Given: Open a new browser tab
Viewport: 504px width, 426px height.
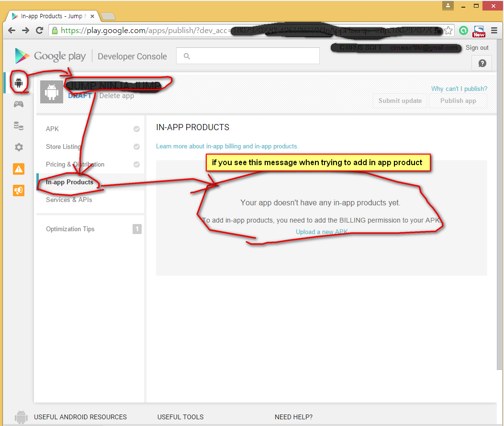Looking at the screenshot, I should pyautogui.click(x=108, y=16).
